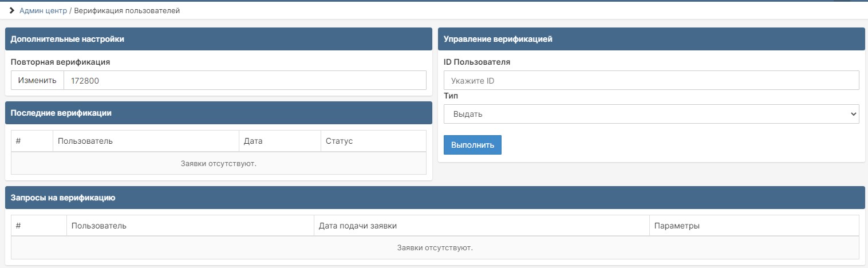The height and width of the screenshot is (268, 868).
Task: Click Пользователь column in Последние верификации table
Action: tap(85, 141)
